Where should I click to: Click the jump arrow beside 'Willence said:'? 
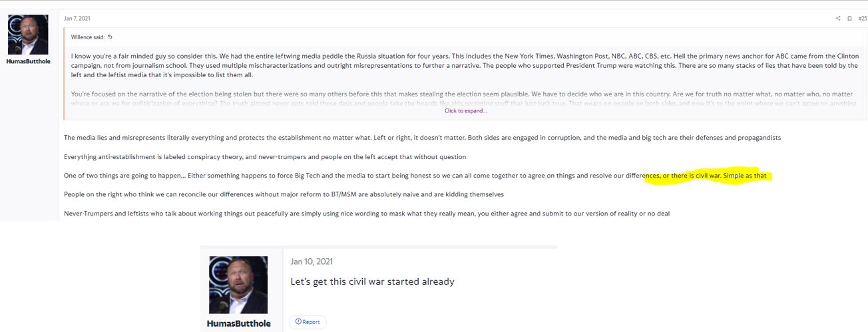pos(110,37)
